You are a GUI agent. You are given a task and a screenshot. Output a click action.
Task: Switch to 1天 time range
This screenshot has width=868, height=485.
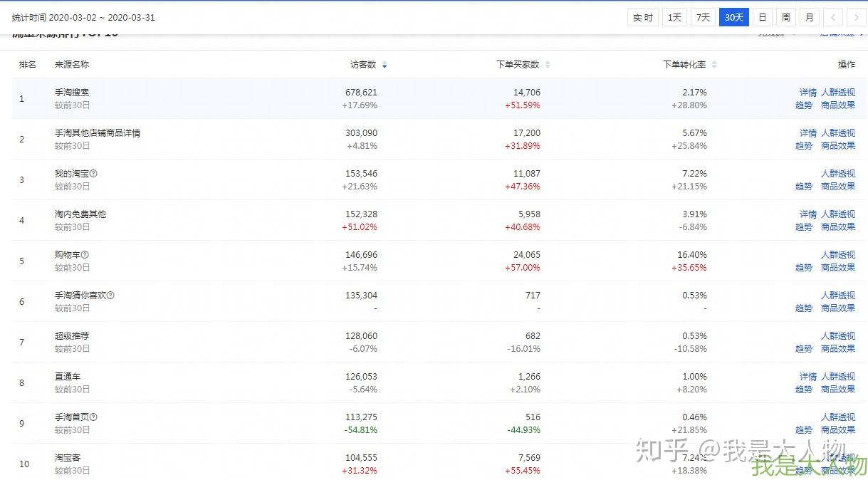coord(674,17)
